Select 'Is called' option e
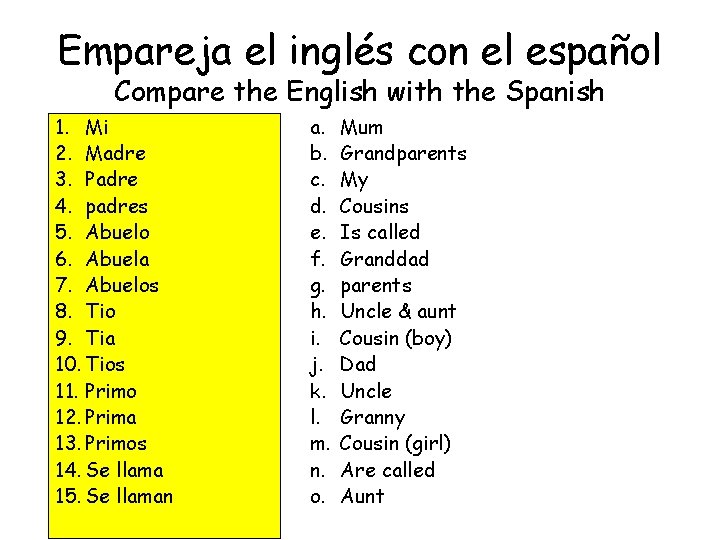Image resolution: width=720 pixels, height=540 pixels. click(x=379, y=232)
